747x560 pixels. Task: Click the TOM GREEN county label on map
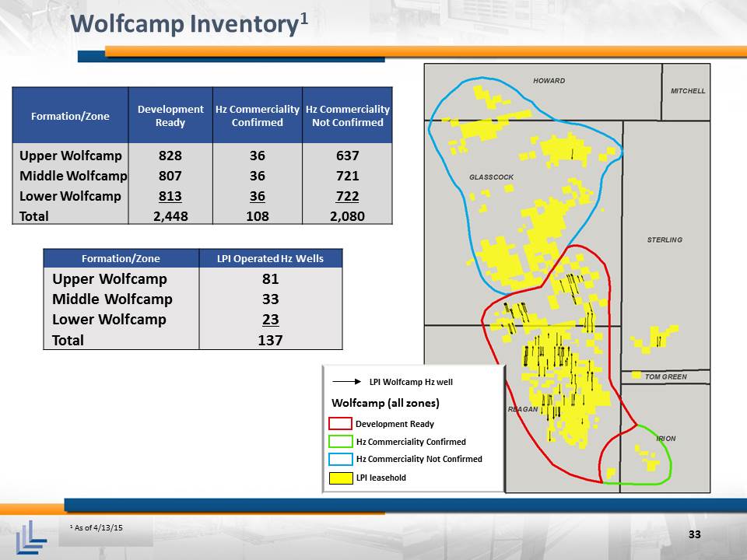tap(666, 376)
